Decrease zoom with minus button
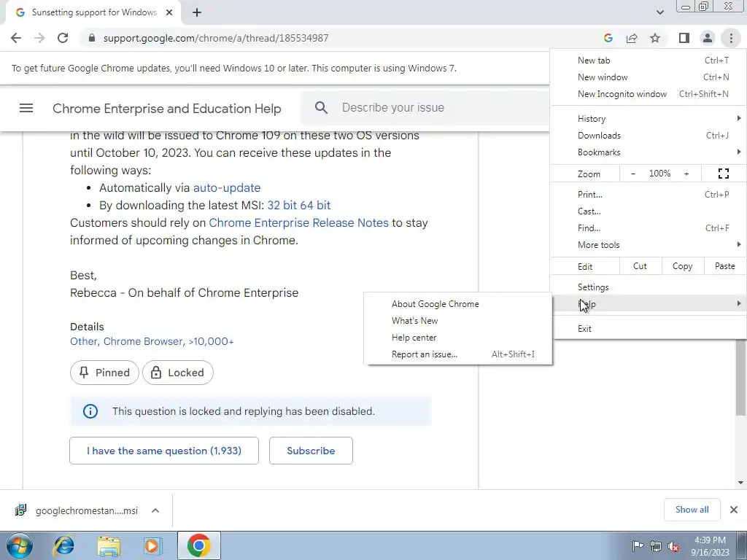Screen dimensions: 747x560 pos(633,174)
